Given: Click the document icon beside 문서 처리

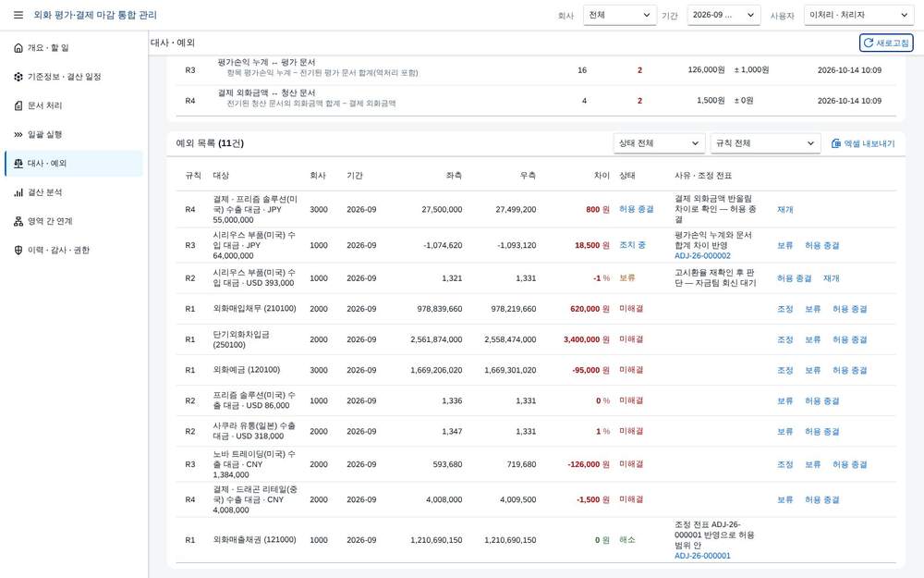Looking at the screenshot, I should click(x=18, y=105).
